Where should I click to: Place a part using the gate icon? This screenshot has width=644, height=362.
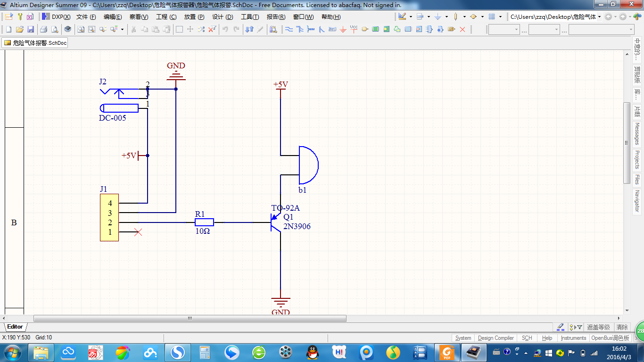(x=364, y=29)
